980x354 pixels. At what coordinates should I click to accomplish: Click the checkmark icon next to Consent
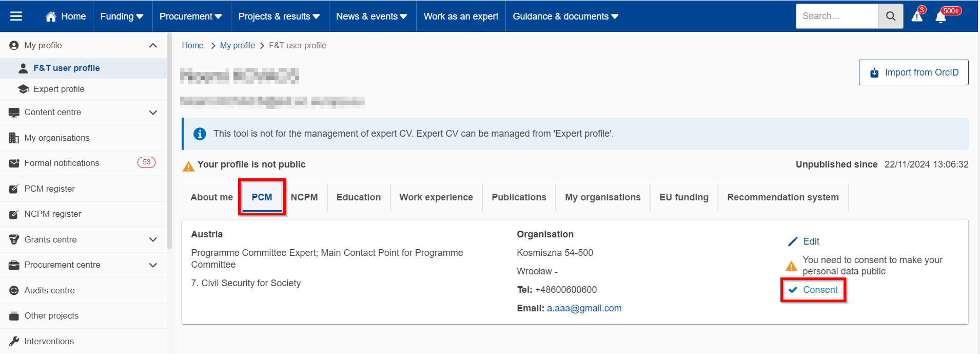pos(793,290)
